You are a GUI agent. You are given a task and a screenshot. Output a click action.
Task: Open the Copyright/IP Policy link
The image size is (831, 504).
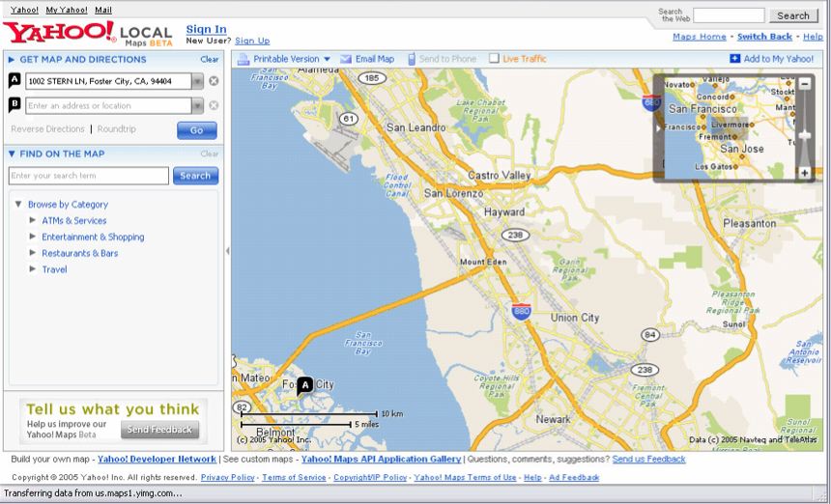tap(370, 478)
